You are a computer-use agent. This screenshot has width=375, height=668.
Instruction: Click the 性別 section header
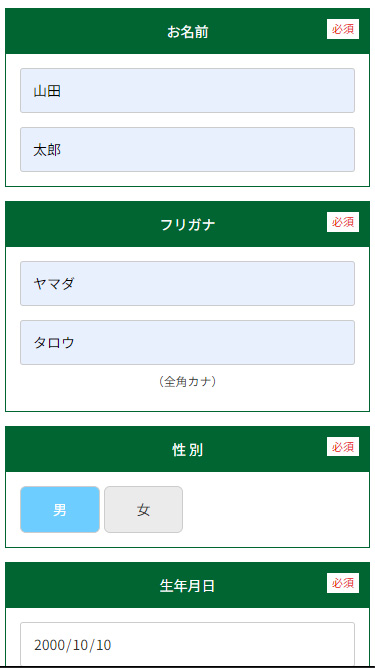(188, 449)
